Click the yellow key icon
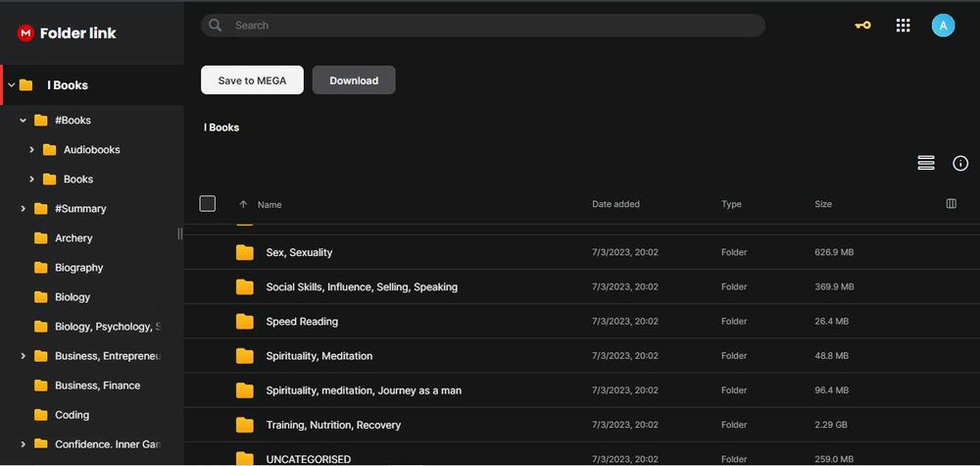 862,26
